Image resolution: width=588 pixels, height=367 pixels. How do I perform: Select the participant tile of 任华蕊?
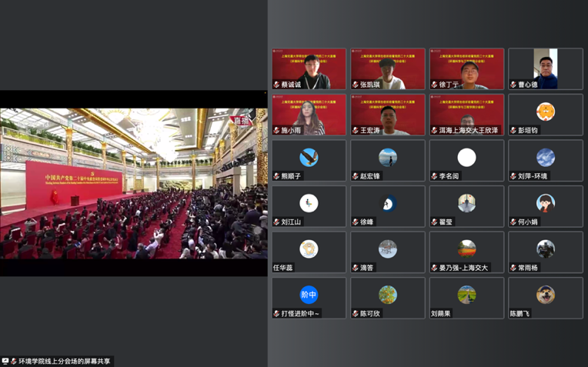pyautogui.click(x=309, y=252)
